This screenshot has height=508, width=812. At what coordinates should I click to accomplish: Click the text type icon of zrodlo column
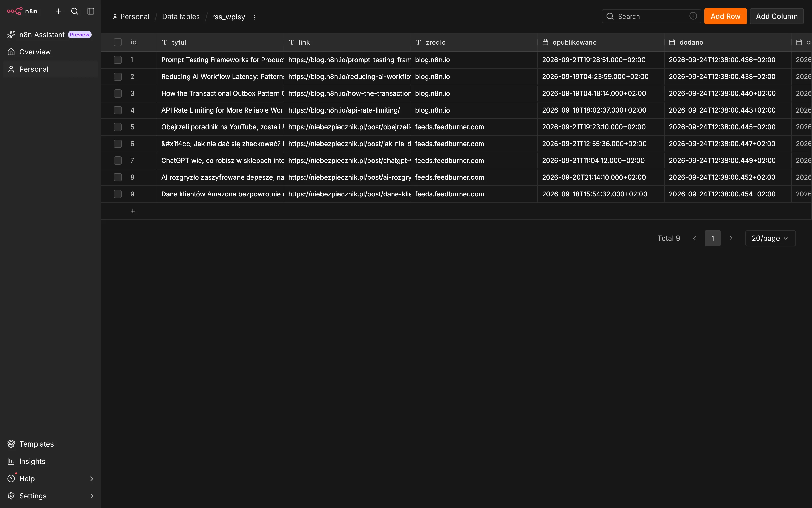(418, 42)
